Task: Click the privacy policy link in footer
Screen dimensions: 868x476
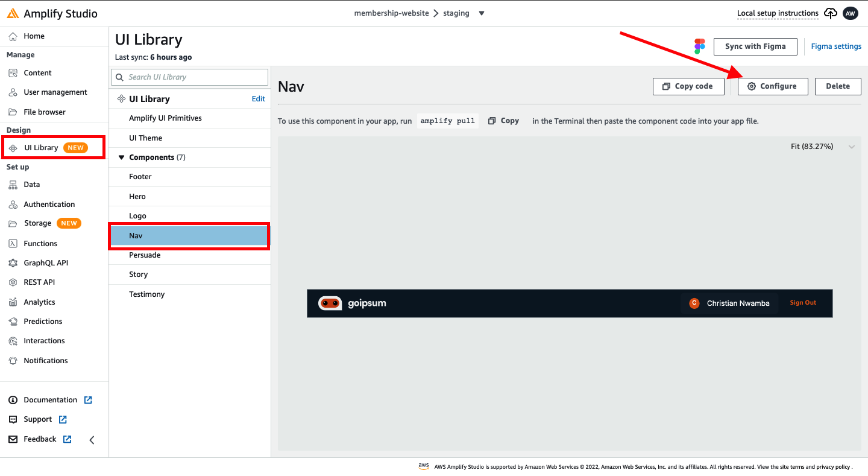Action: 834,467
